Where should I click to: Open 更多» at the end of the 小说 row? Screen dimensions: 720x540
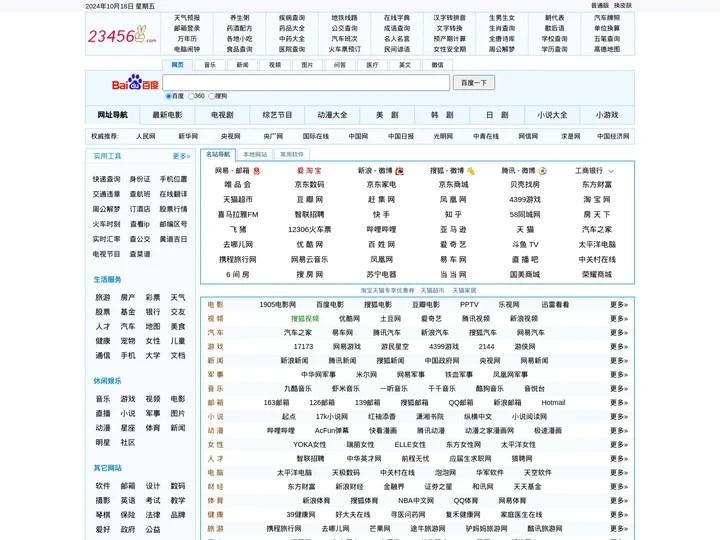tap(619, 416)
